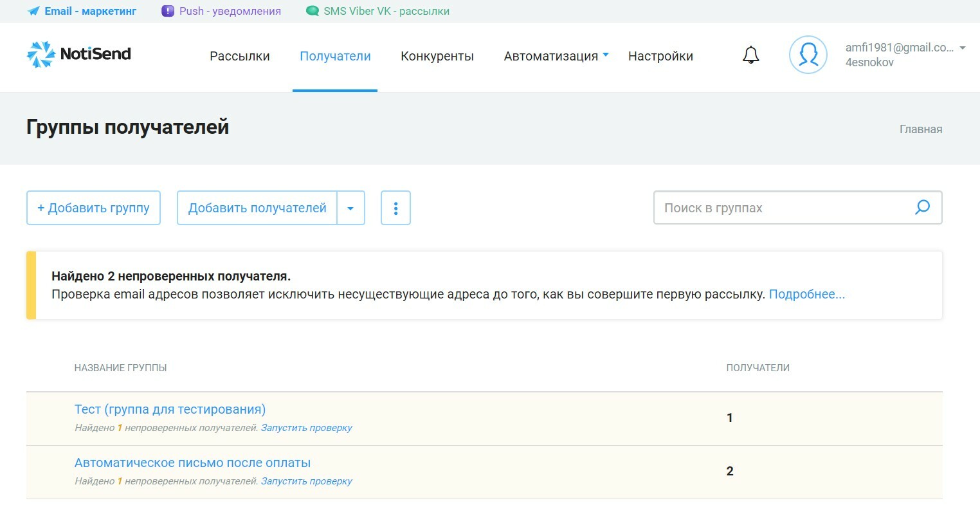Screen dimensions: 980x505
Task: Expand the account dropdown arrow
Action: [x=963, y=48]
